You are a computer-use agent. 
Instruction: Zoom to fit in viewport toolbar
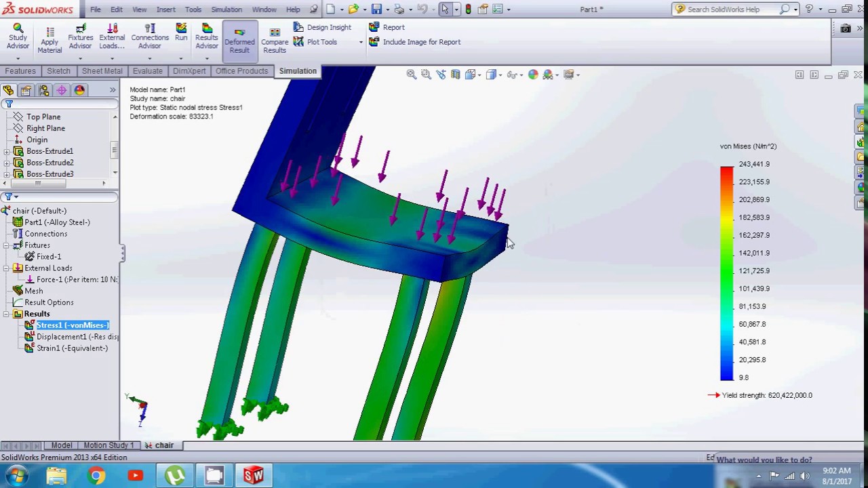pos(411,75)
